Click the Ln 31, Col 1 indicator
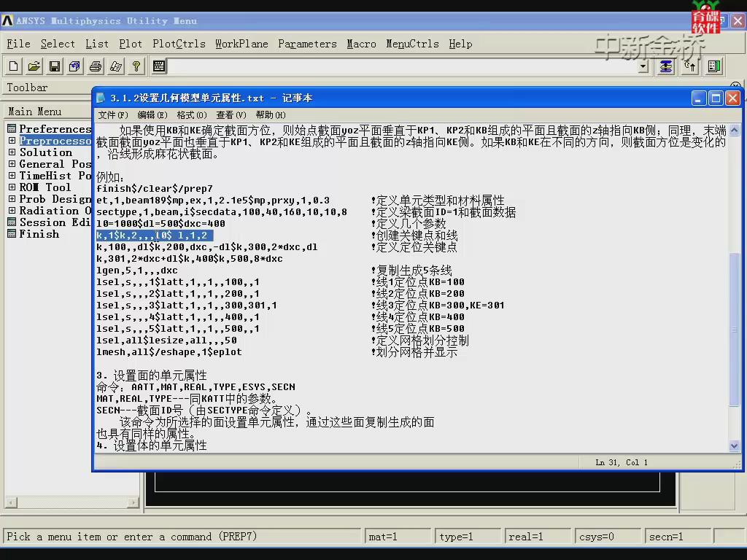 [x=622, y=462]
